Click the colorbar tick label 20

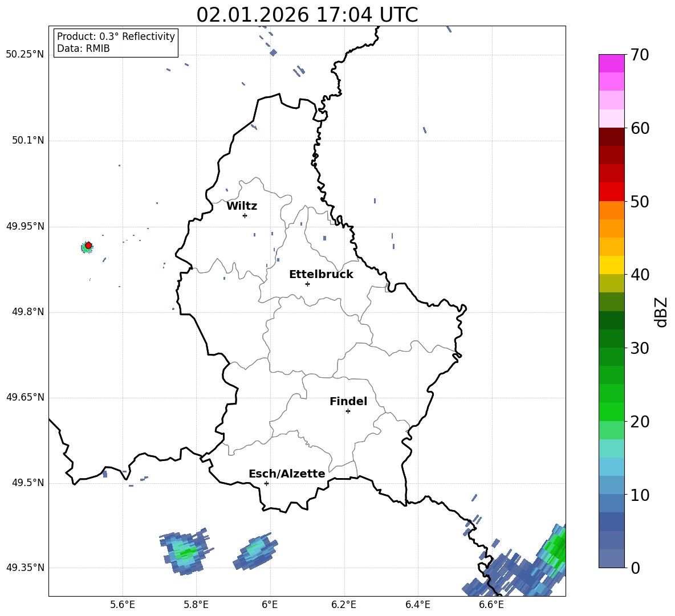[x=640, y=422]
